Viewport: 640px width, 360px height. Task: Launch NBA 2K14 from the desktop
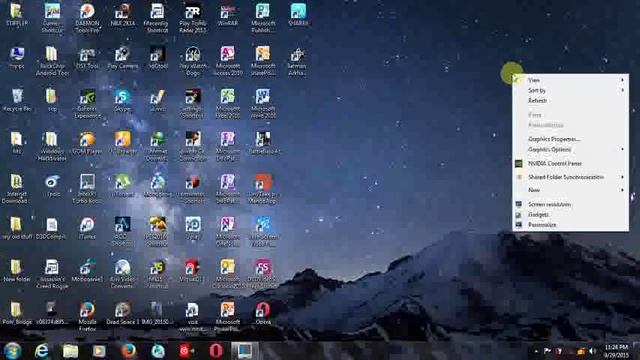click(122, 15)
